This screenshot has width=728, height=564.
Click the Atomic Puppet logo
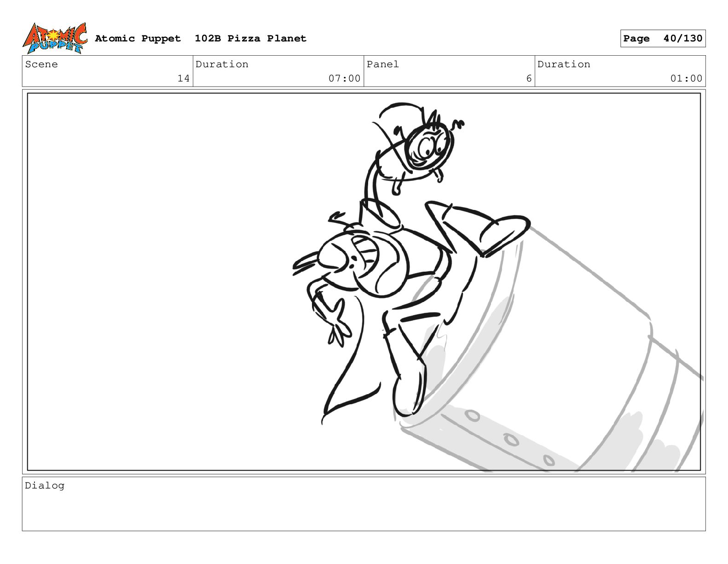pyautogui.click(x=55, y=38)
